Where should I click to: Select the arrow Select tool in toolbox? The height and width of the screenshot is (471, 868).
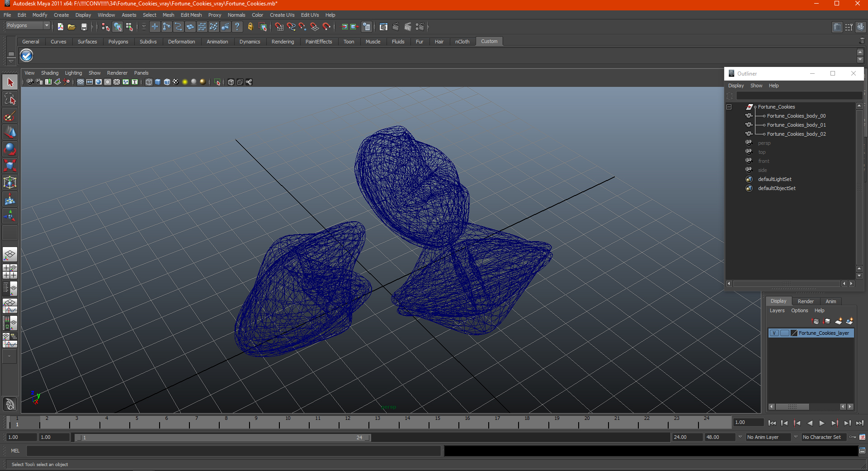[x=10, y=82]
